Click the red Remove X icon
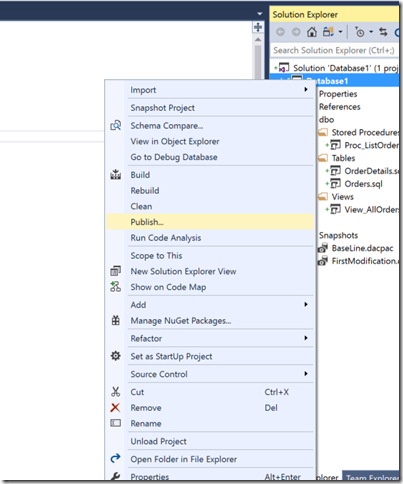The image size is (403, 484). (115, 407)
